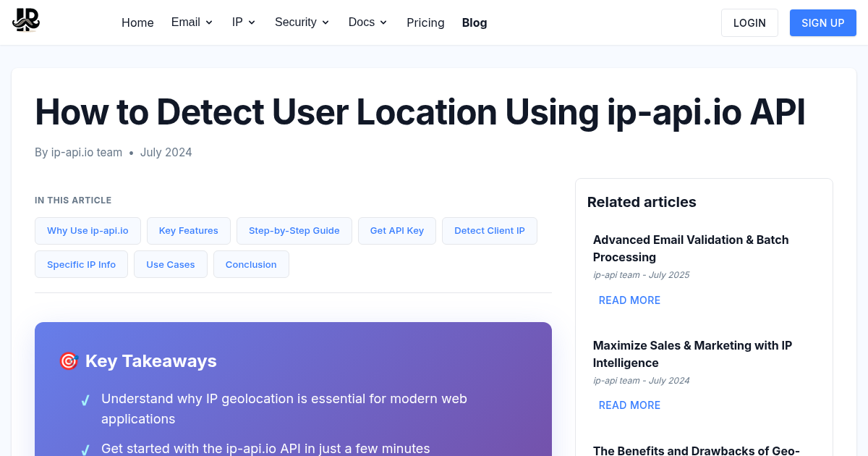Click the 'By ip-api.io team' byline
868x456 pixels.
78,152
